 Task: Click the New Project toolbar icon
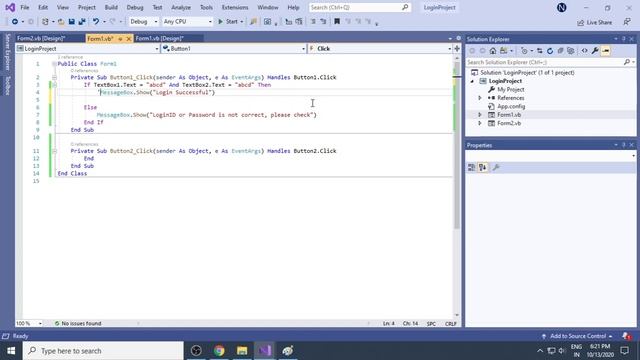click(x=45, y=22)
